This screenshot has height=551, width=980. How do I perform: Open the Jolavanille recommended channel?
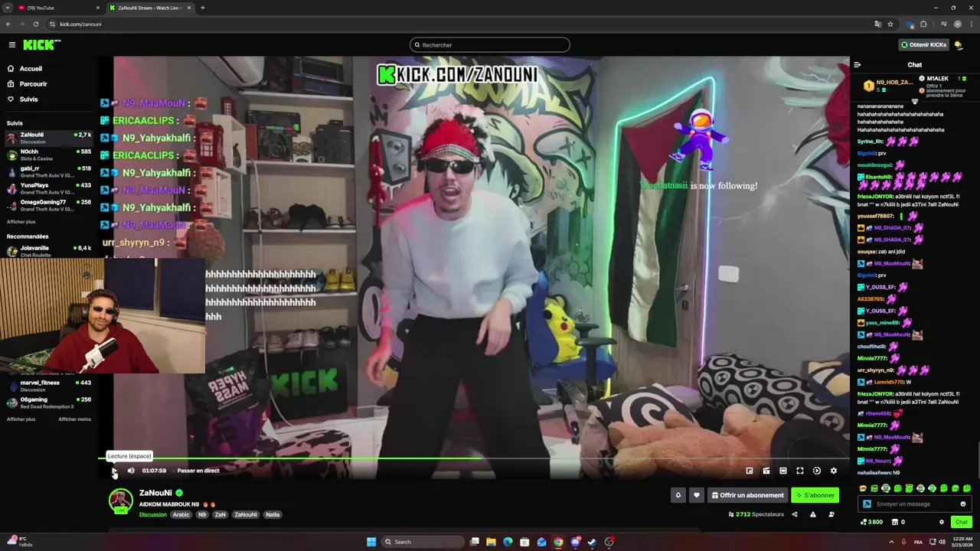point(49,252)
